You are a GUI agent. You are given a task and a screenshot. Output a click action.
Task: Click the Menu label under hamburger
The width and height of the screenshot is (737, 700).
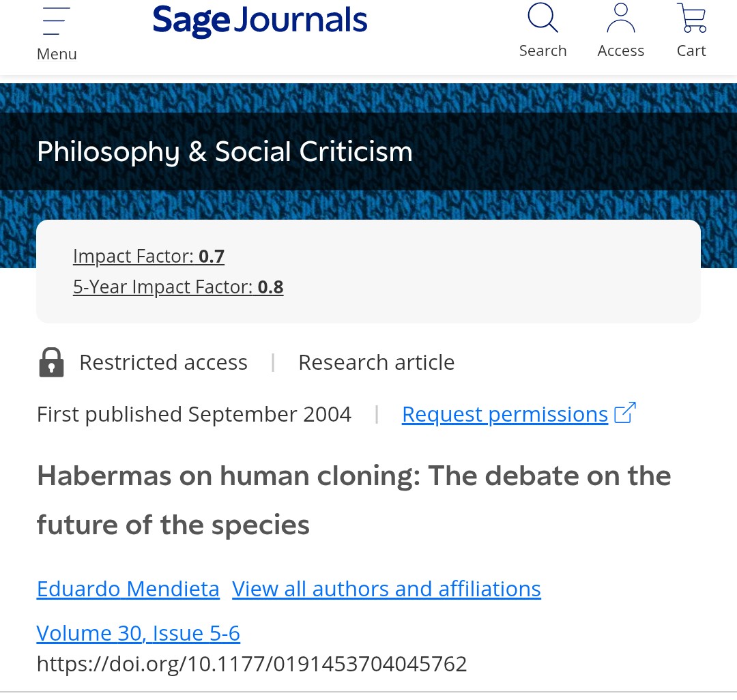tap(57, 54)
